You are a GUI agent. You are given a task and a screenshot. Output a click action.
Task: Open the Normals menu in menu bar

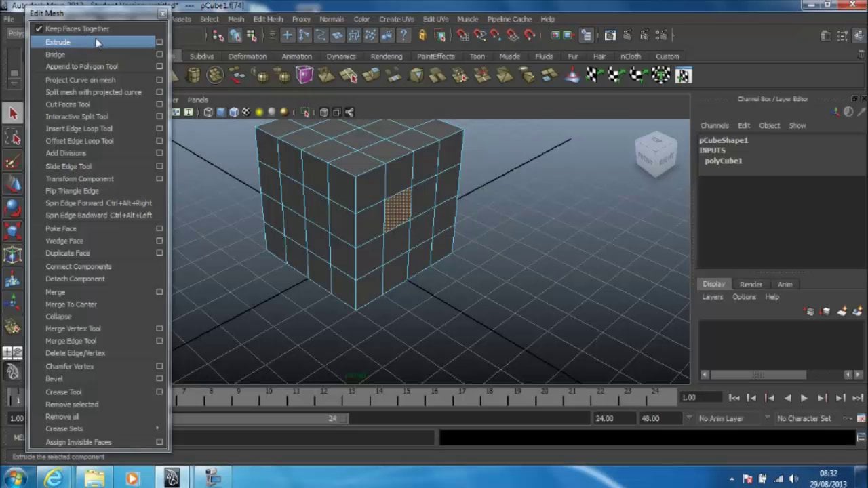(x=332, y=19)
